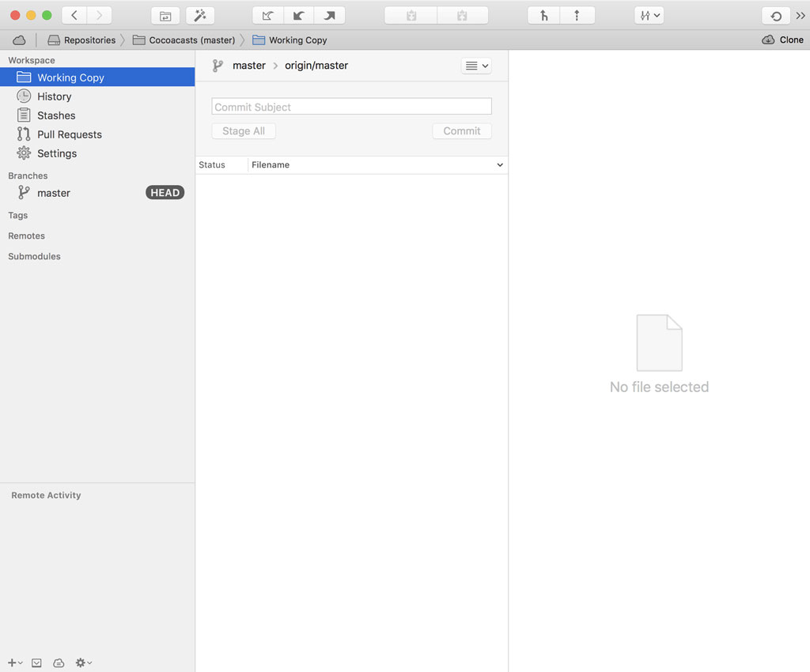Click the quick open folder toolbar icon
This screenshot has height=672, width=810.
pyautogui.click(x=165, y=16)
